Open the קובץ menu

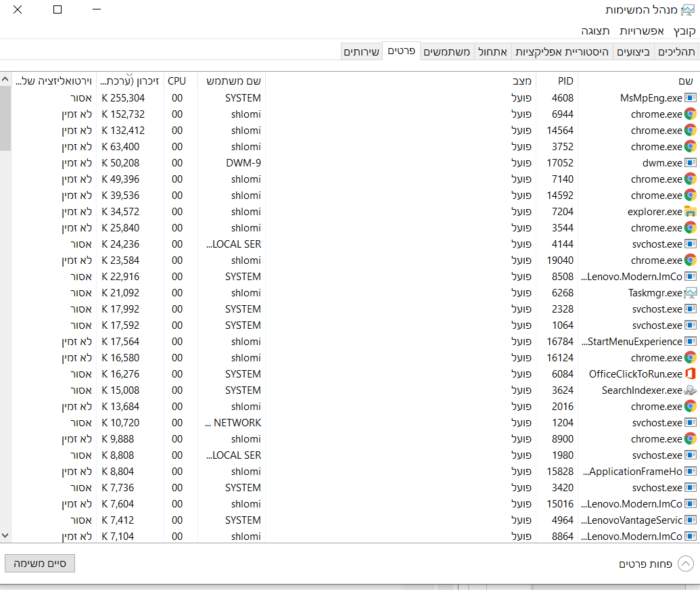[x=684, y=31]
